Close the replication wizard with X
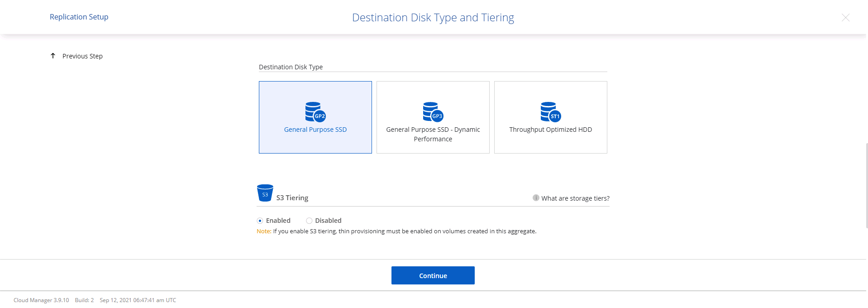The image size is (868, 308). [x=845, y=18]
